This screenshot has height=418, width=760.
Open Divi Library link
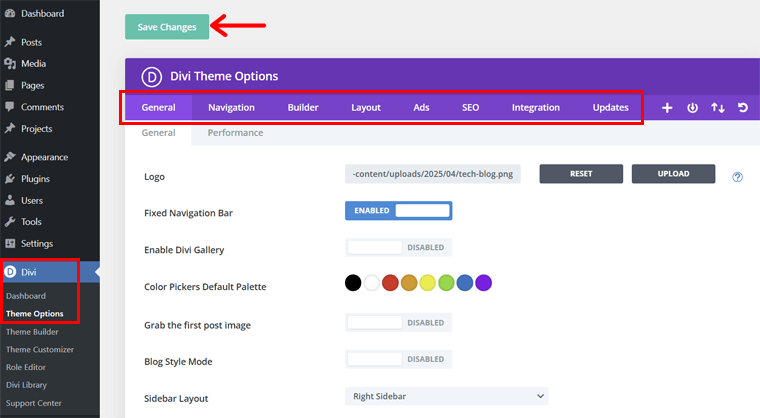26,385
